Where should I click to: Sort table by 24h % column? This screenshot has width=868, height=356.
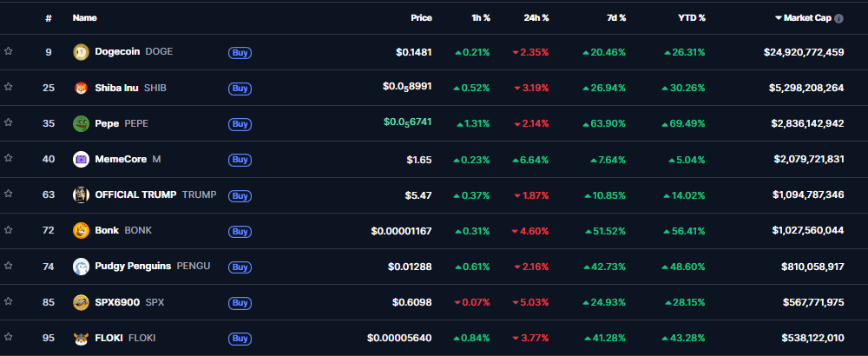click(536, 17)
